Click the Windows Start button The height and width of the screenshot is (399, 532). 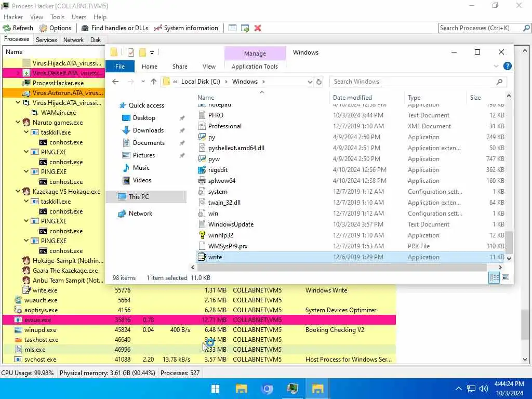tap(215, 389)
